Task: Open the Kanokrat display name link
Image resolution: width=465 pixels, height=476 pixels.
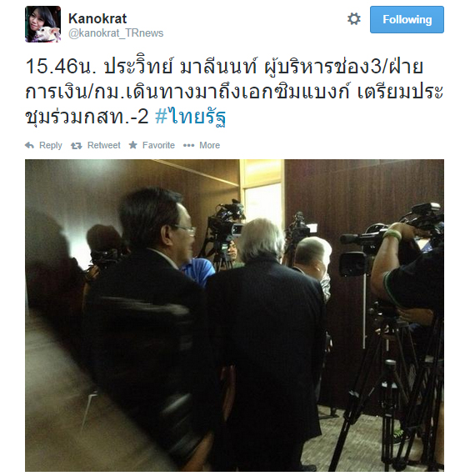Action: click(97, 18)
